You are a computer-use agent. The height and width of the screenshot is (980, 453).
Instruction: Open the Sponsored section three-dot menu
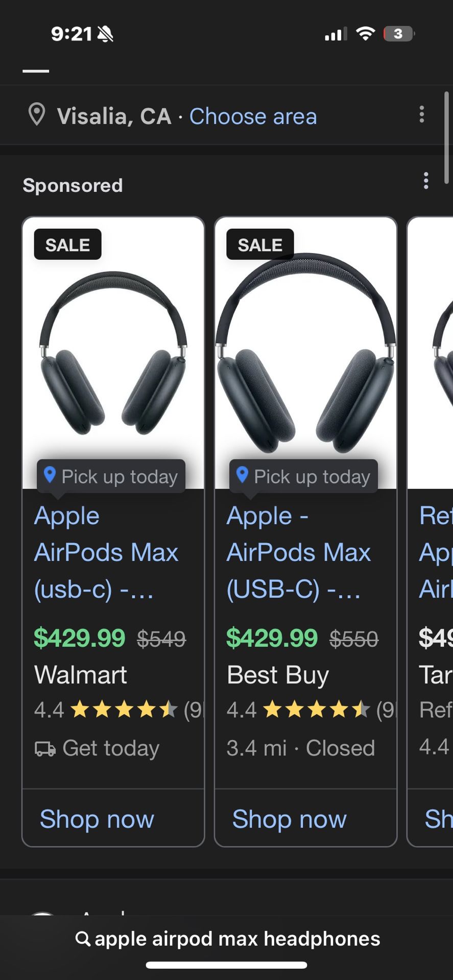(x=426, y=181)
